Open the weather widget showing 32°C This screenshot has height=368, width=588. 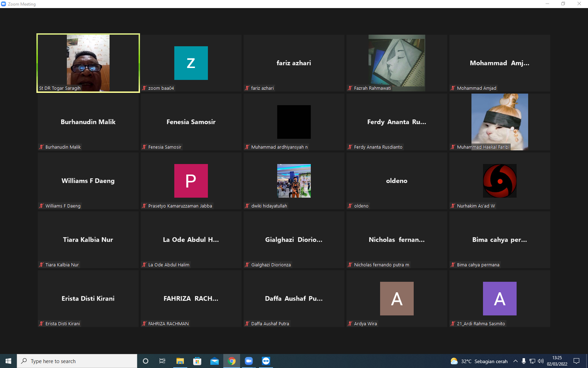[479, 361]
